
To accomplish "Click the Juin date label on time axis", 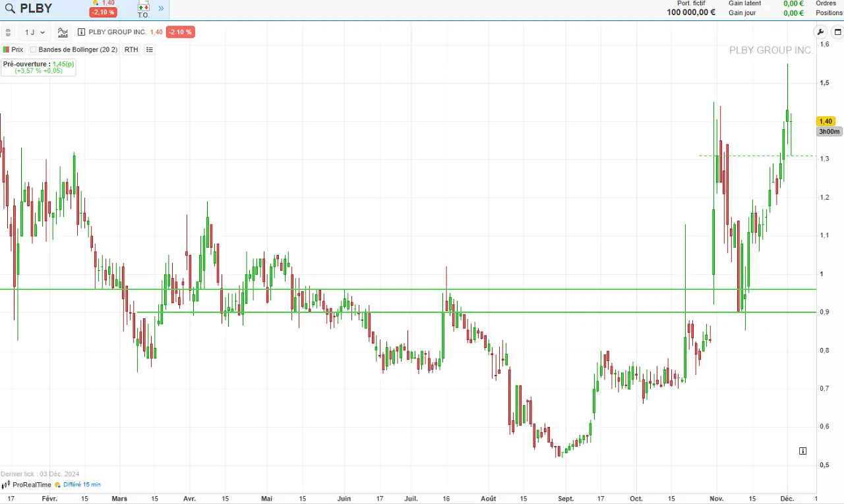I will coord(344,499).
